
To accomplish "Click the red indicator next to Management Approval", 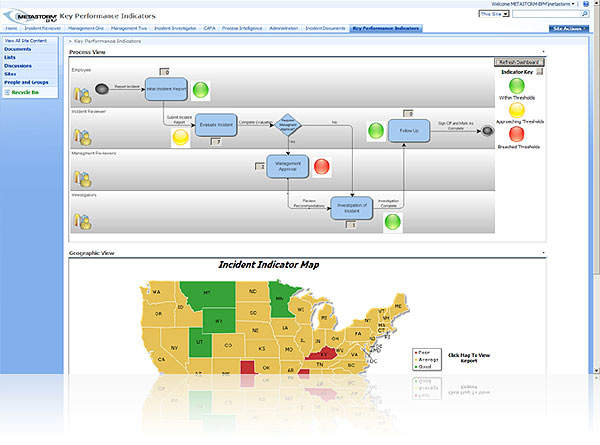I will coord(322,166).
